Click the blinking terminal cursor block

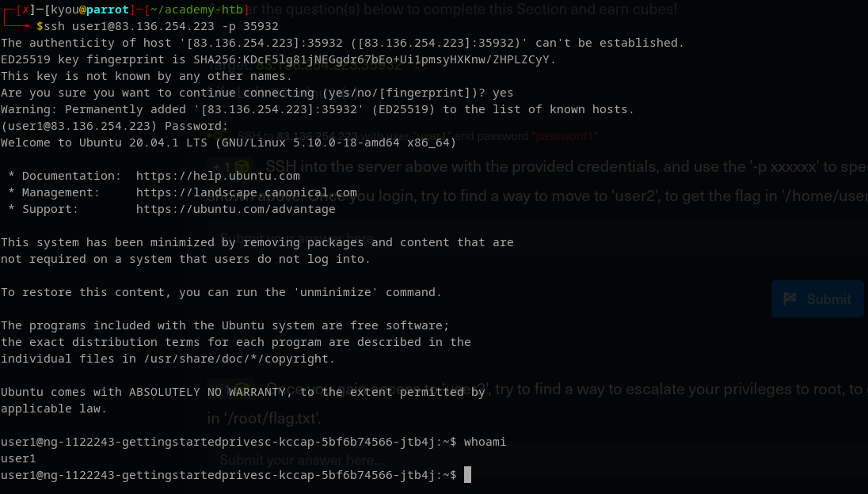point(467,474)
